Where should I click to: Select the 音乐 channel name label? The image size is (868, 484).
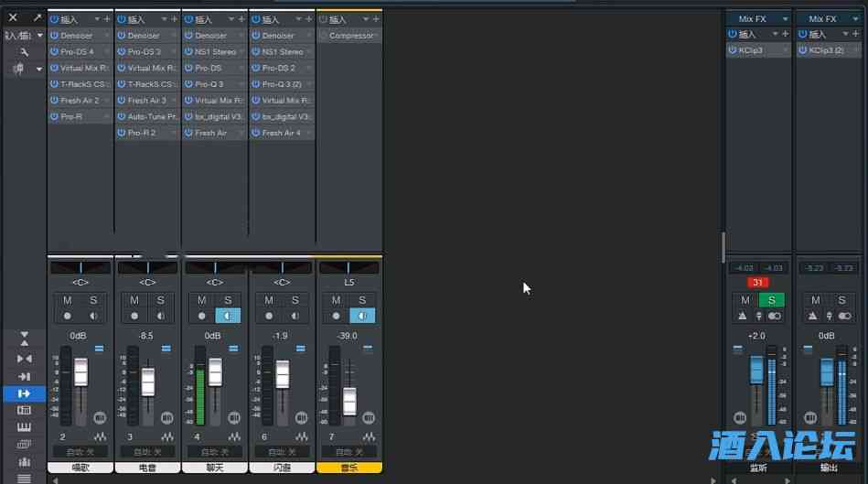click(348, 468)
